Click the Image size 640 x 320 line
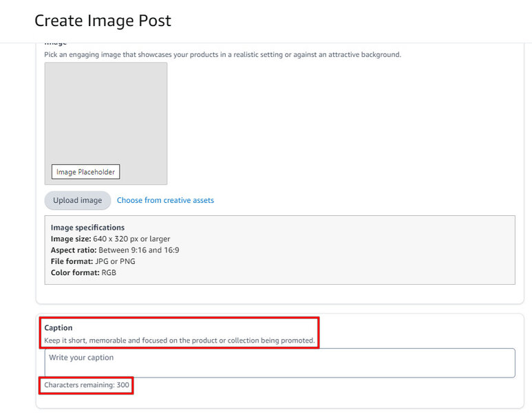 (110, 239)
